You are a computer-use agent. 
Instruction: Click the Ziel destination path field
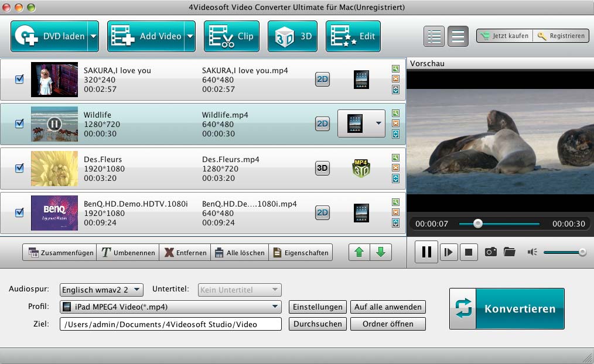170,324
